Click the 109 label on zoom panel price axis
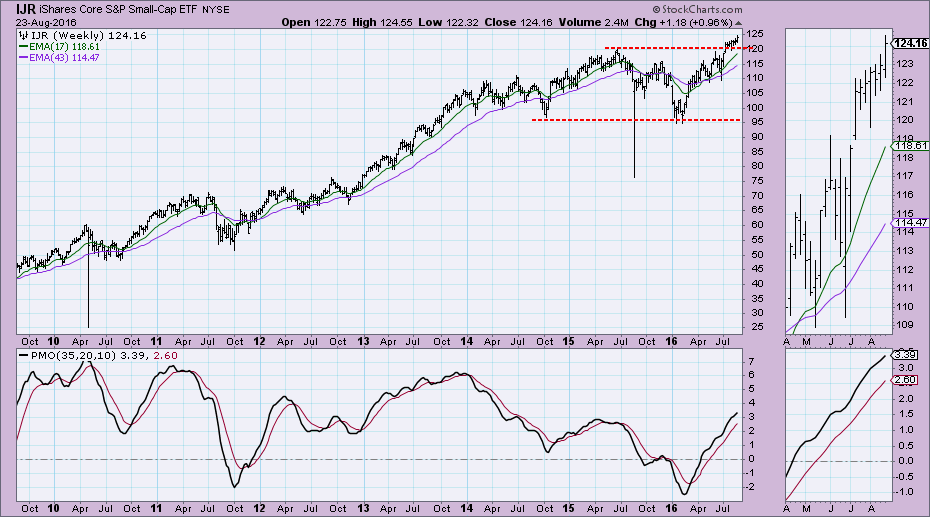This screenshot has height=517, width=930. [x=905, y=325]
